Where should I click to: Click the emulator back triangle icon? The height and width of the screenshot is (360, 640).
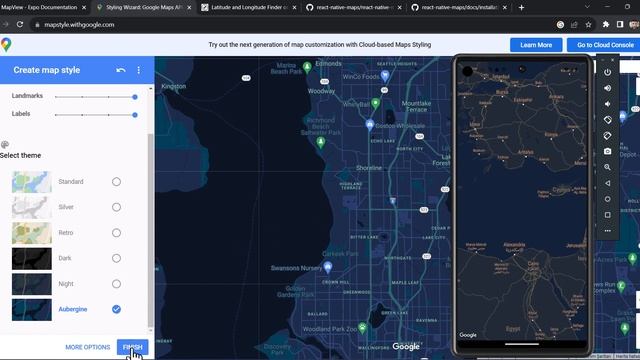[607, 183]
